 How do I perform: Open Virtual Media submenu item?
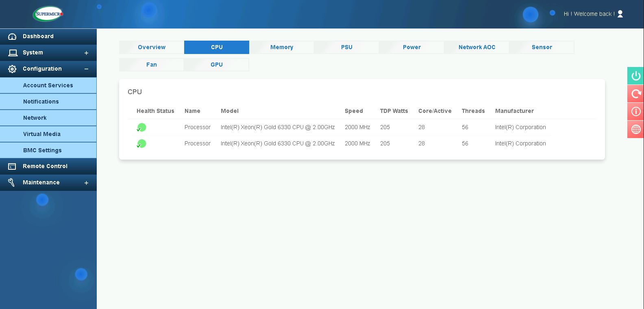tap(48, 134)
